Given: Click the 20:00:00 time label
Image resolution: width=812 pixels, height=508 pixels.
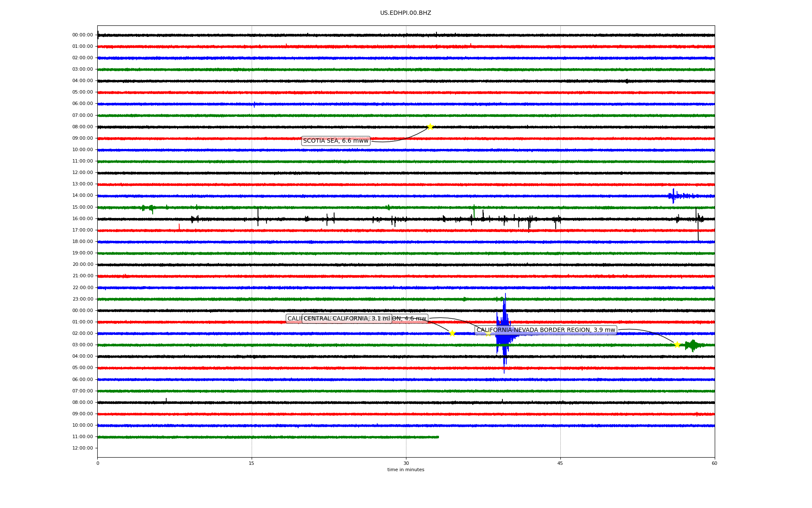Looking at the screenshot, I should tap(82, 265).
